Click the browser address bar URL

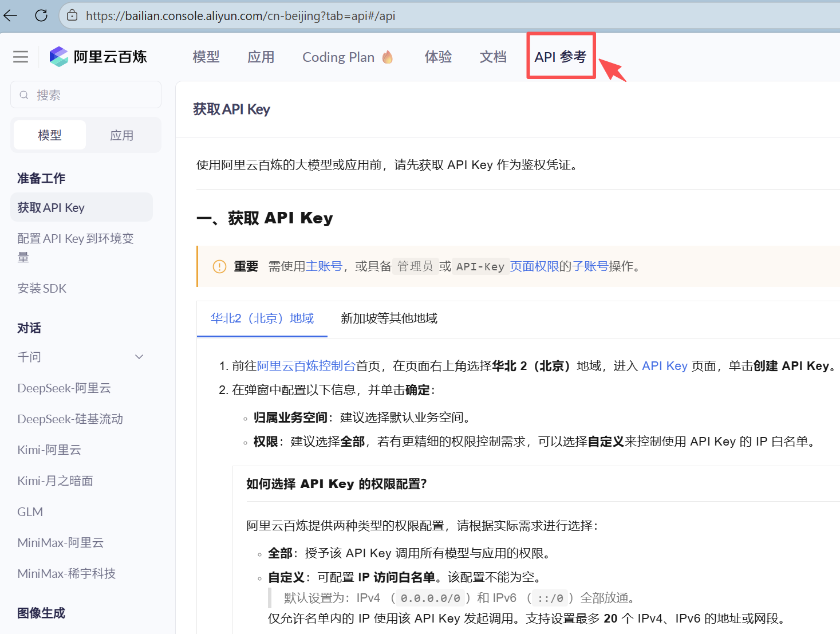point(240,15)
